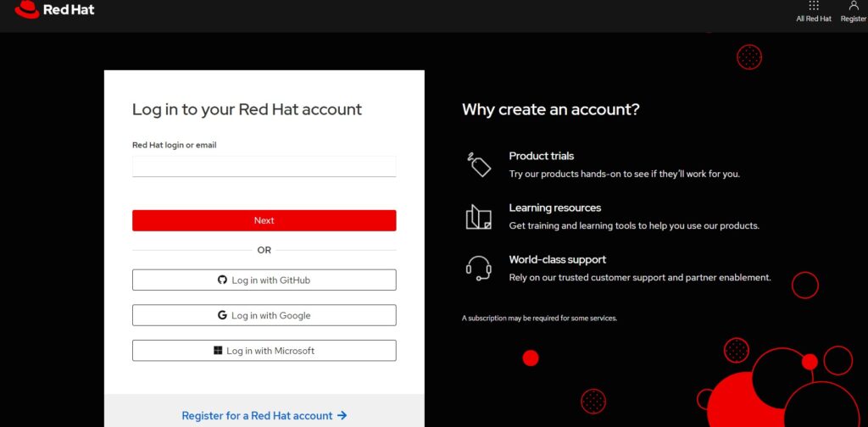Click the Register person icon in header
The image size is (868, 427).
[853, 6]
